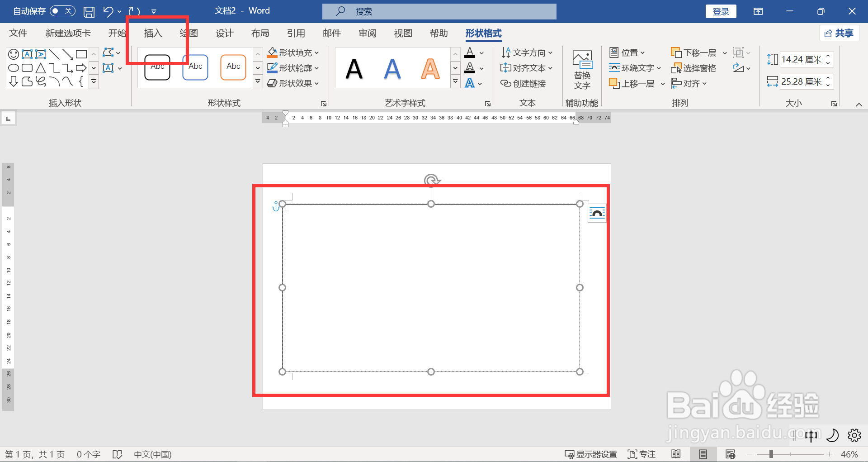Click the Login (登录) button
This screenshot has height=462, width=868.
pos(721,11)
